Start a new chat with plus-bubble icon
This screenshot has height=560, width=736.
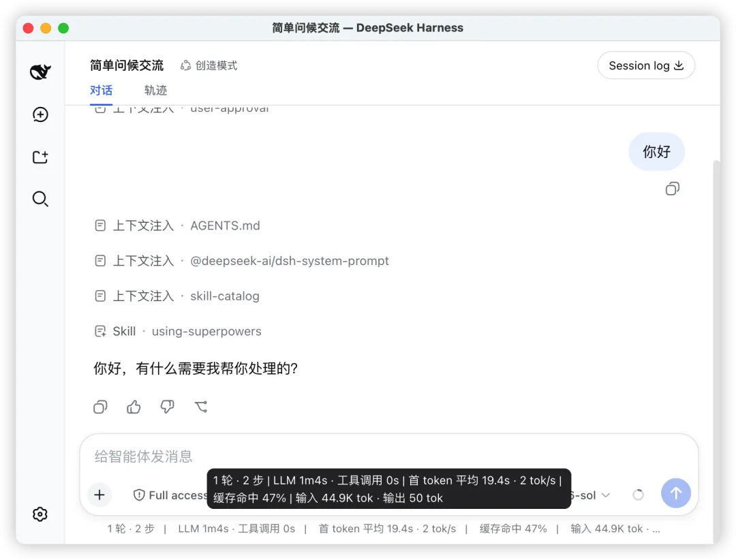(x=40, y=114)
